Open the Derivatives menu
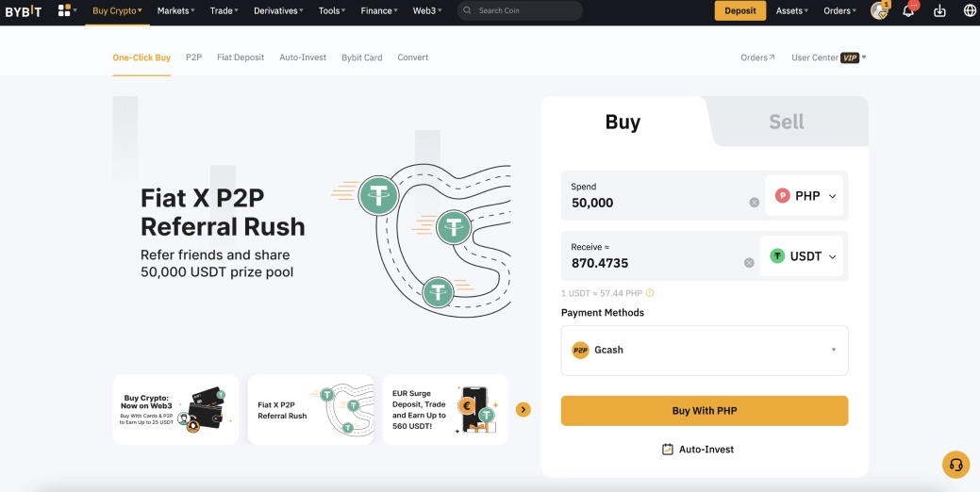The image size is (980, 492). (279, 10)
